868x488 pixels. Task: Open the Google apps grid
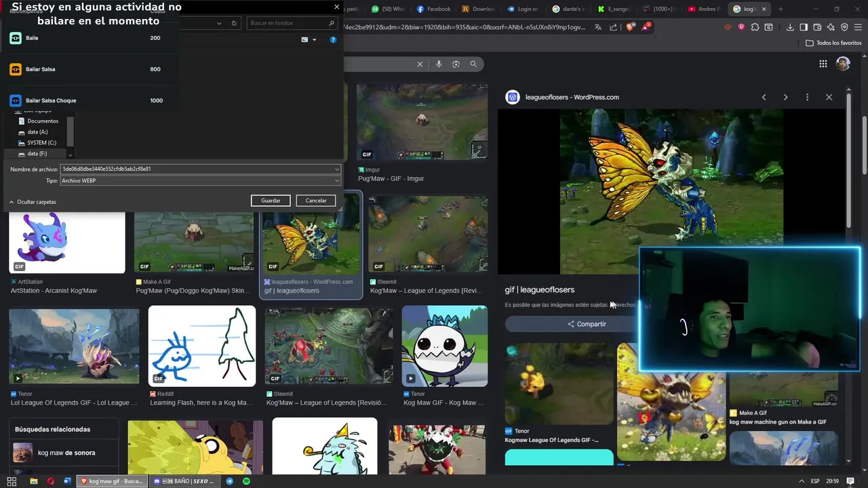pyautogui.click(x=823, y=64)
